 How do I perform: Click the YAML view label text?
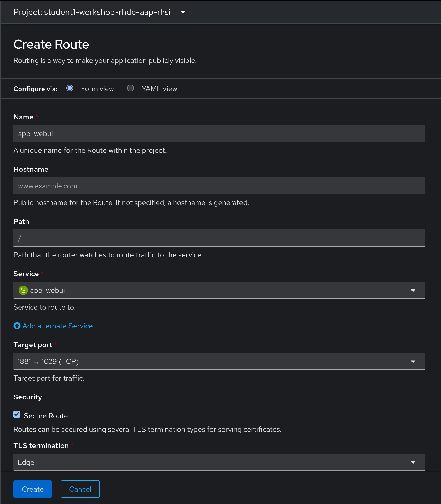tap(159, 89)
